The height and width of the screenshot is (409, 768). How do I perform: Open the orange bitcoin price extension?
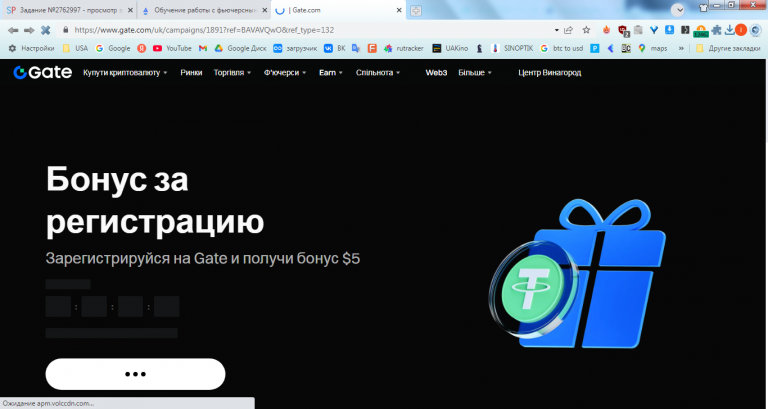click(x=701, y=31)
